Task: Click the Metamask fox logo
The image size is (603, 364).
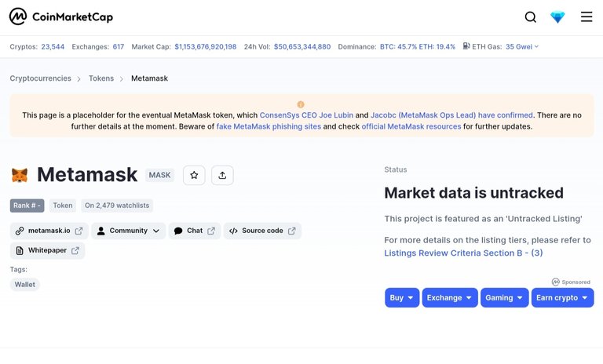Action: click(20, 176)
